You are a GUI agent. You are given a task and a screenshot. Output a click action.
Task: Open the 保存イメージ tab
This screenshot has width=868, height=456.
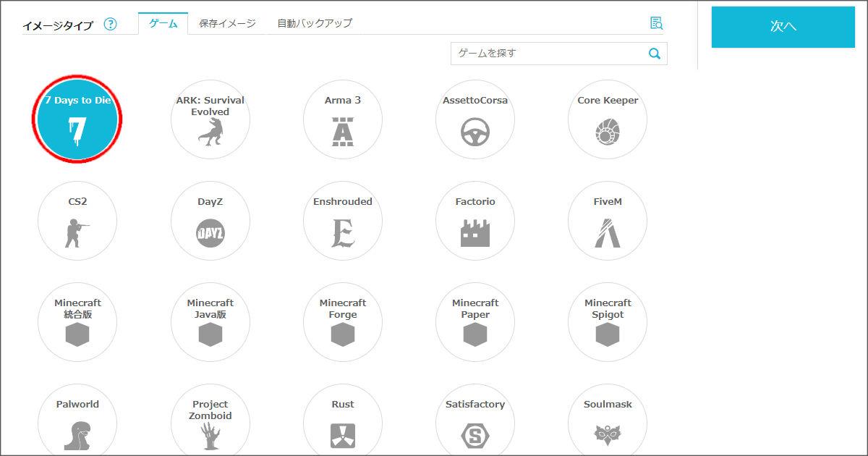click(x=228, y=23)
